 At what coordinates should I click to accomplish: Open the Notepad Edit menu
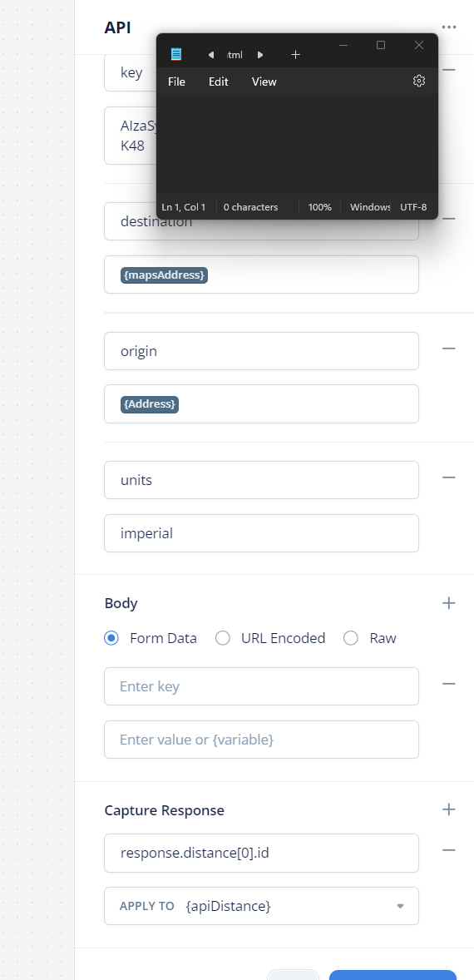click(218, 82)
